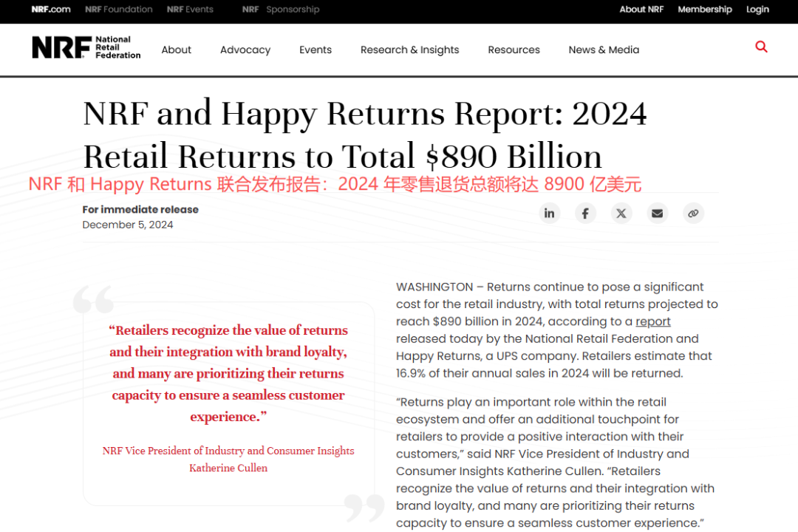Click the red search magnifier icon
The height and width of the screenshot is (532, 798).
761,47
